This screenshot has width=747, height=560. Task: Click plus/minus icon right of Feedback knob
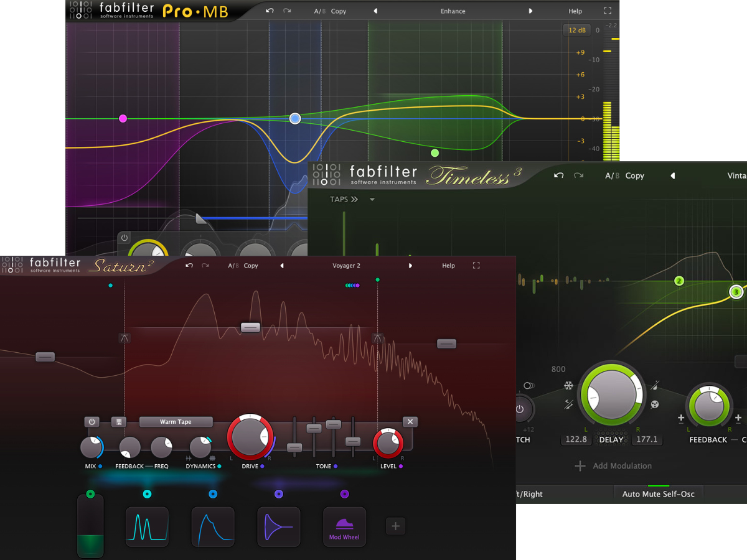[x=738, y=418]
